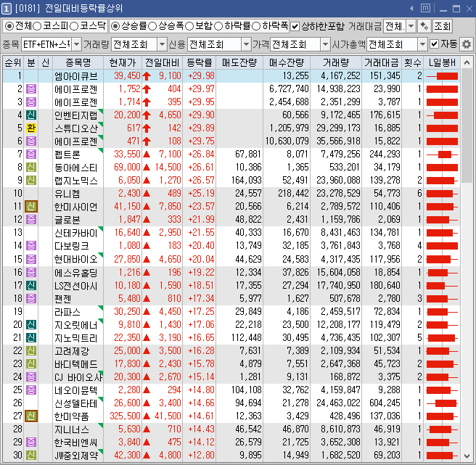
Task: Click the candle chart of 지니너스 row
Action: 442,429
